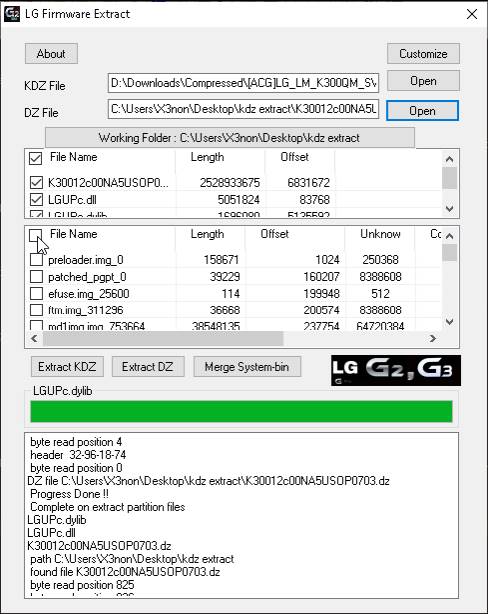The width and height of the screenshot is (488, 614).
Task: Close the LG Firmware Extract window
Action: (x=472, y=14)
